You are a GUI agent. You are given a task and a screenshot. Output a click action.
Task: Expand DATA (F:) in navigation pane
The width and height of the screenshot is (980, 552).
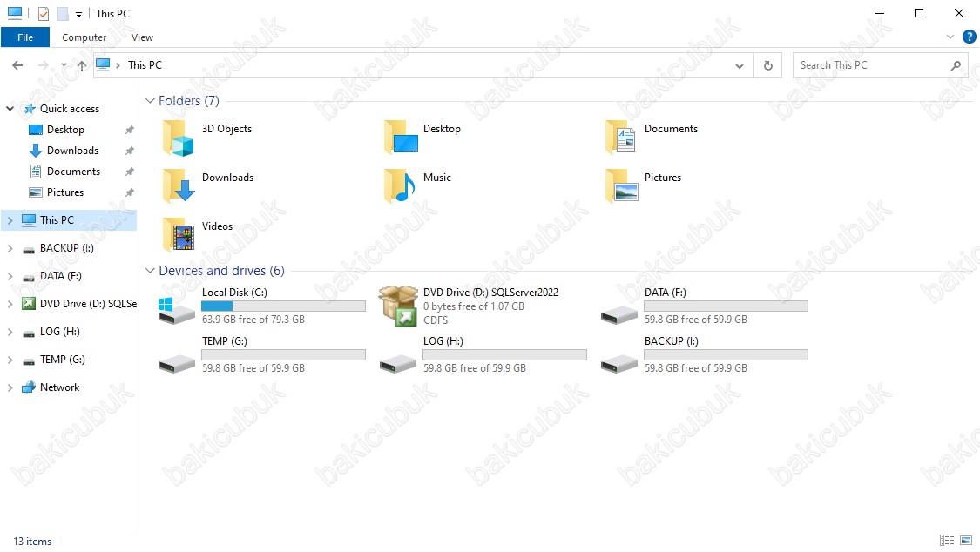(x=10, y=276)
